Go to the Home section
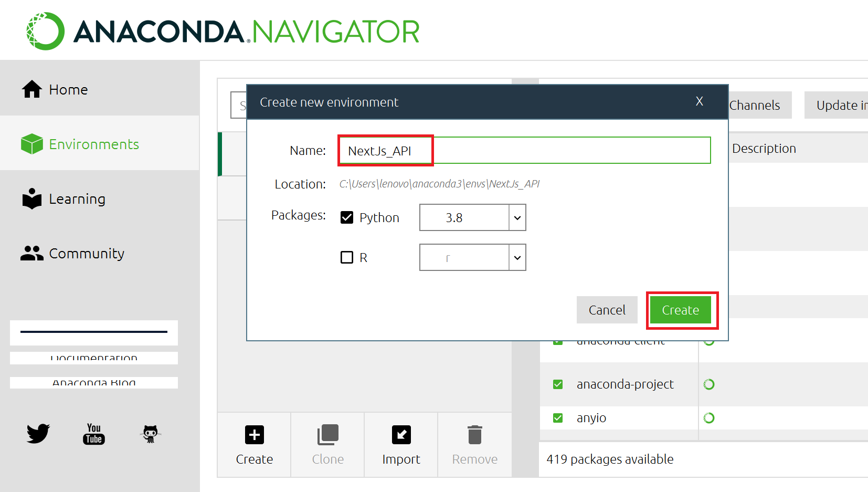 (x=68, y=90)
